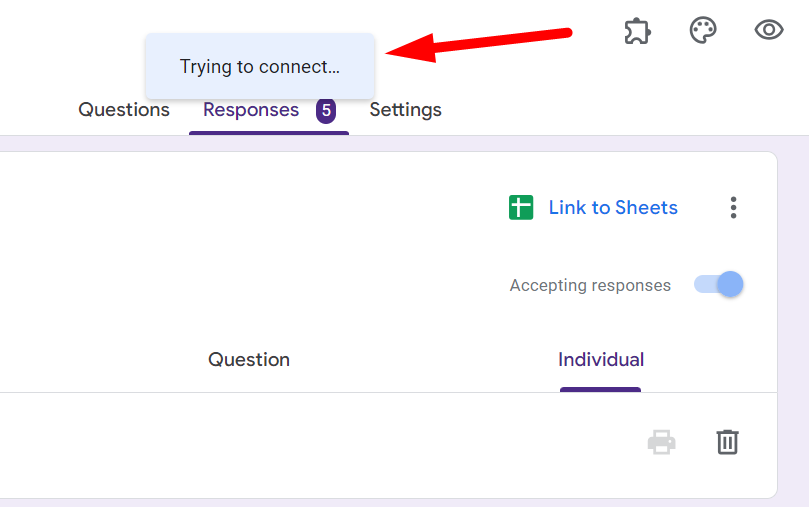The height and width of the screenshot is (507, 809).
Task: Click the Trying to connect notification
Action: tap(260, 67)
